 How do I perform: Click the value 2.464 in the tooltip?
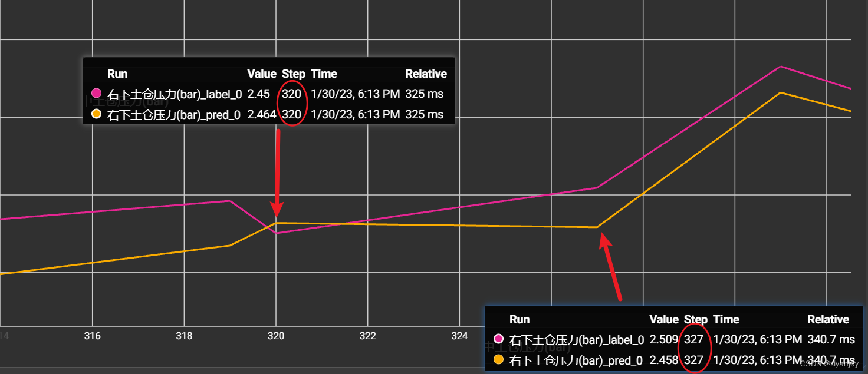(262, 114)
